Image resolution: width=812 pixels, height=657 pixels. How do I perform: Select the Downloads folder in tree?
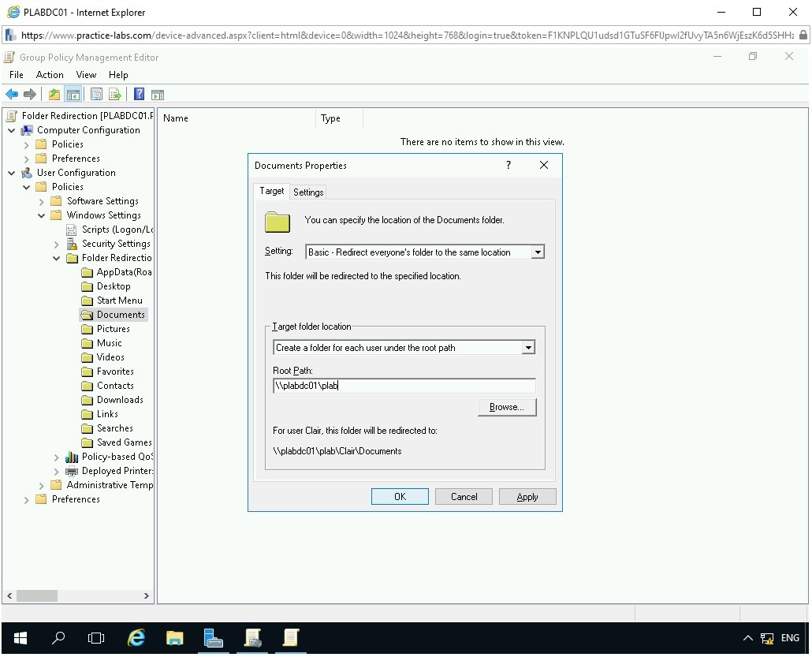coord(113,400)
